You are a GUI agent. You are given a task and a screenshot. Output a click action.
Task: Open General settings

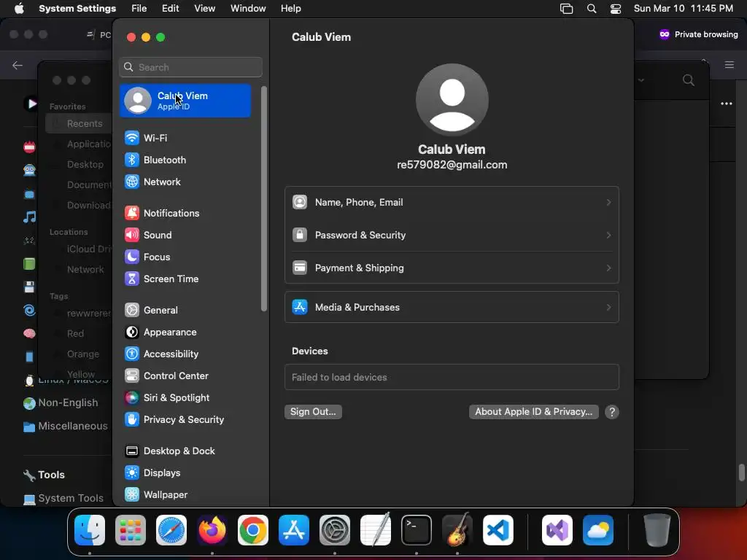(185, 311)
